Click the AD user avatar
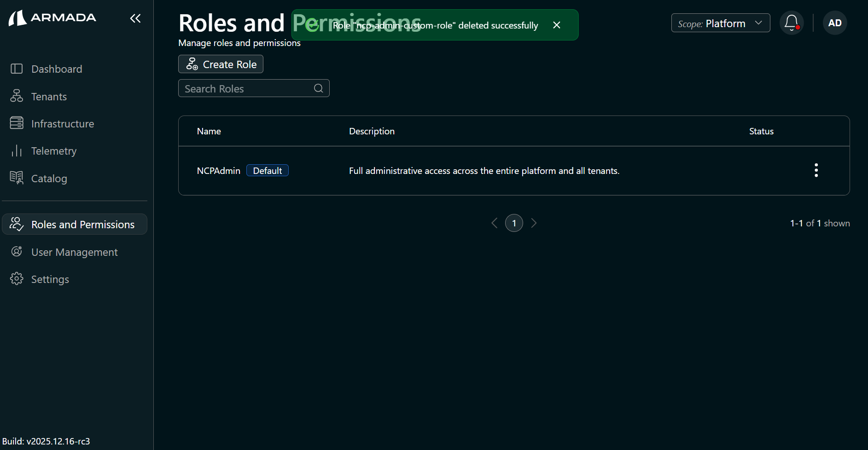The width and height of the screenshot is (868, 450). pos(834,23)
